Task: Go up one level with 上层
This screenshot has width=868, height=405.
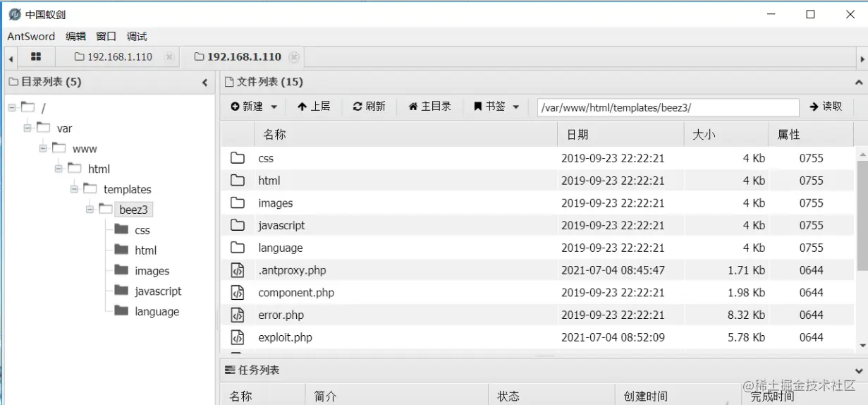Action: click(314, 107)
